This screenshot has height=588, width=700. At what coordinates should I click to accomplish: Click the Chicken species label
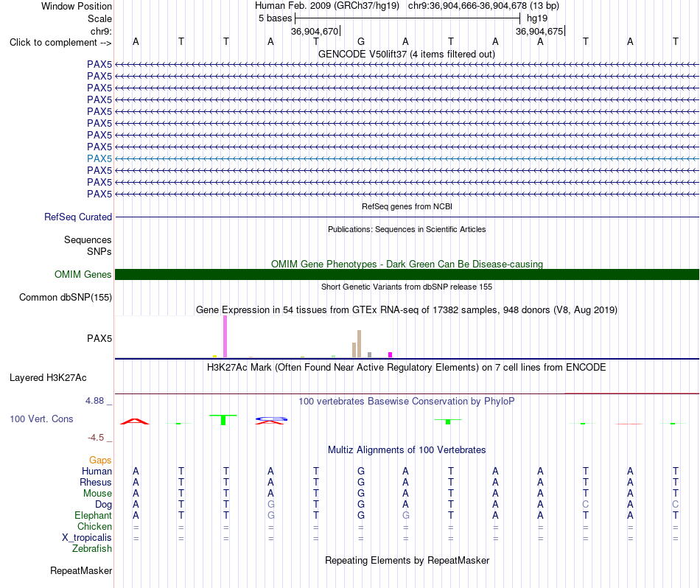click(94, 526)
